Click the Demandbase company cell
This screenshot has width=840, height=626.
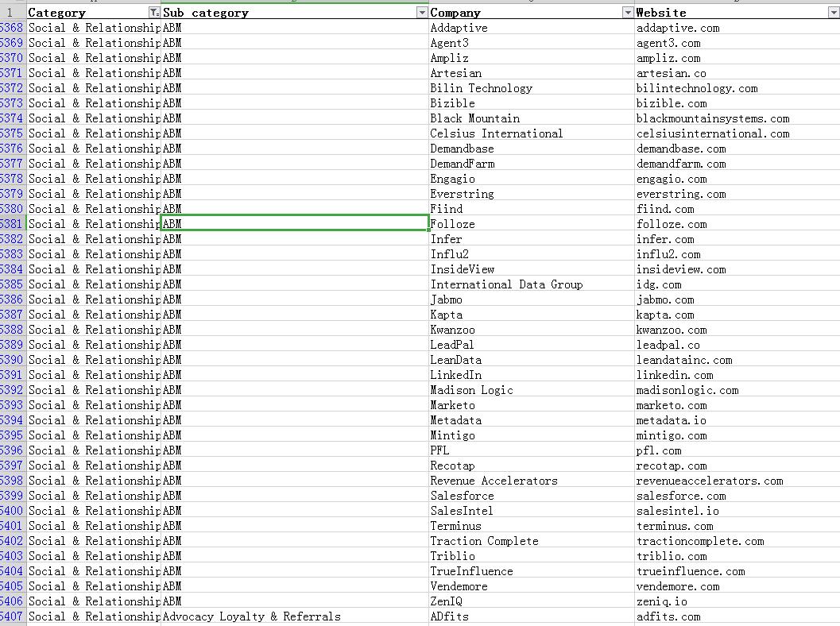click(532, 149)
